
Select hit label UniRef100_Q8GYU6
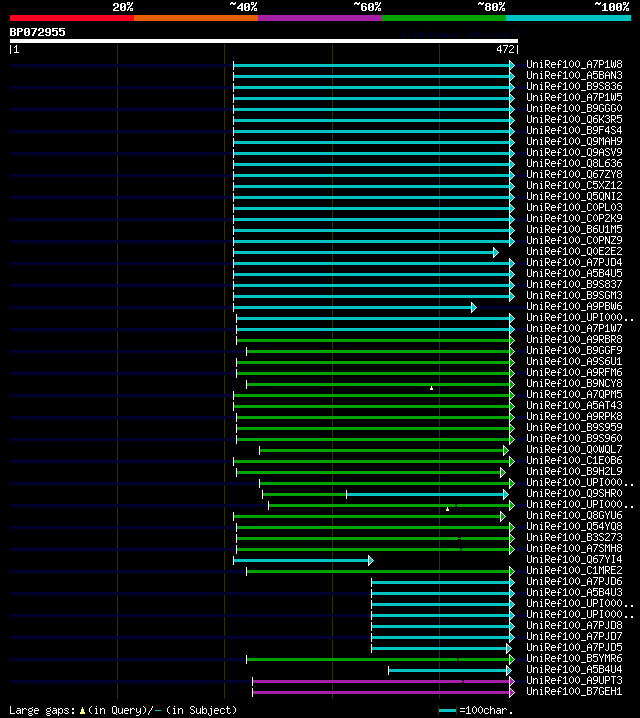click(x=574, y=515)
